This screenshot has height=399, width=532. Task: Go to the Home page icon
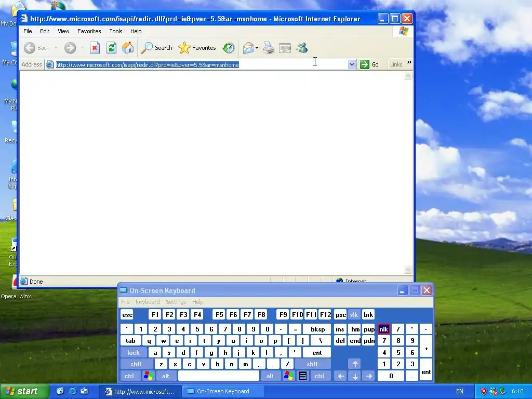[x=128, y=48]
